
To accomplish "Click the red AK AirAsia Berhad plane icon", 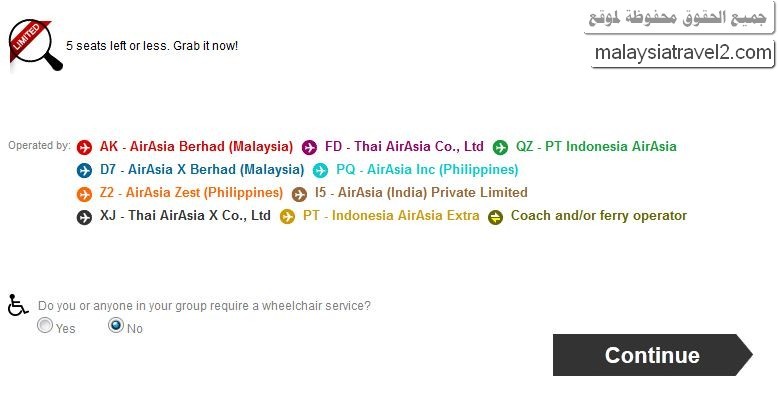I will coord(84,147).
